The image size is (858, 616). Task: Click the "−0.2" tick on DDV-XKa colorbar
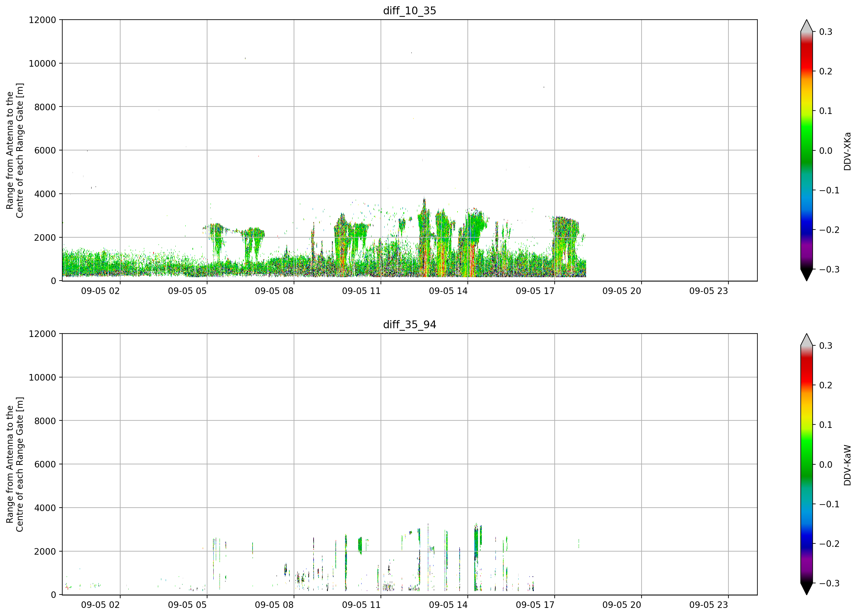click(x=829, y=230)
